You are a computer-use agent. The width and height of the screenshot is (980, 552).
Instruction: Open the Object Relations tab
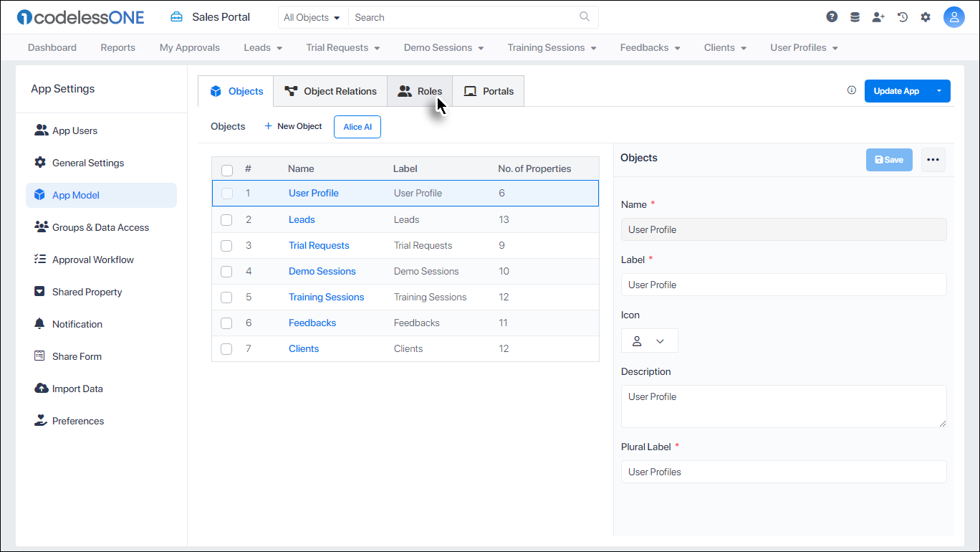point(330,91)
